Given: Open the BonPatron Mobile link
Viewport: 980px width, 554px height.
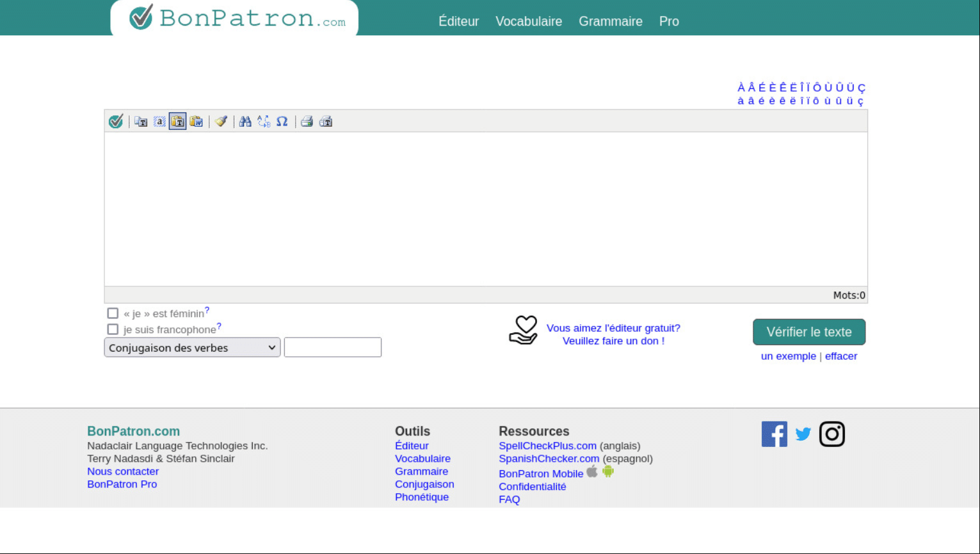Looking at the screenshot, I should tap(541, 474).
